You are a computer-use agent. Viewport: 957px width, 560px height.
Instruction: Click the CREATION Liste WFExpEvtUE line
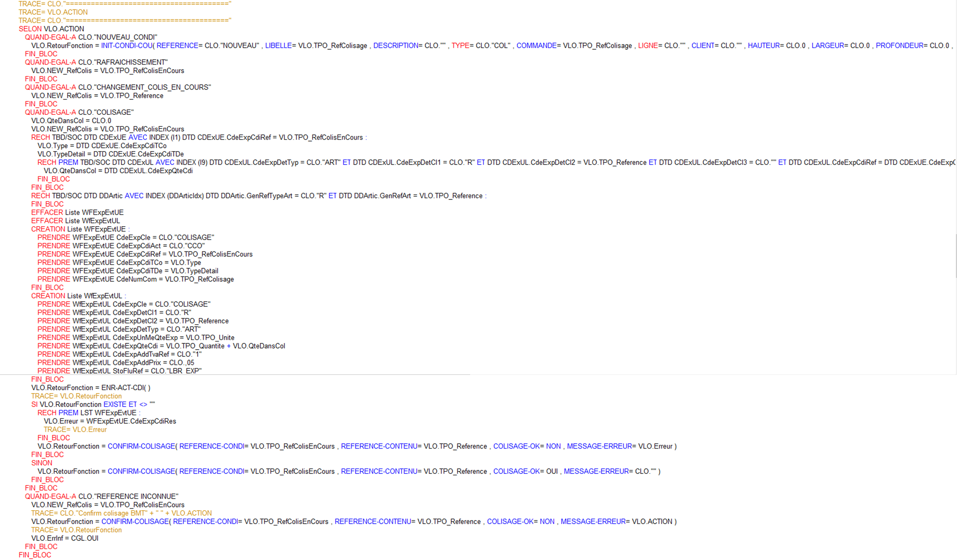(x=79, y=229)
